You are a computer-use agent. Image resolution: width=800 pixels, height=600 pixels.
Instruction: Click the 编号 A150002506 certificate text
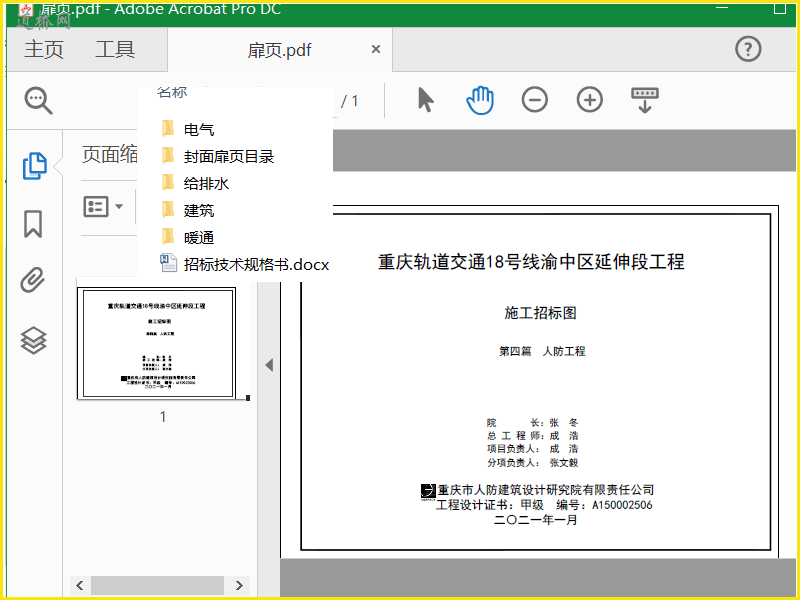[x=604, y=505]
